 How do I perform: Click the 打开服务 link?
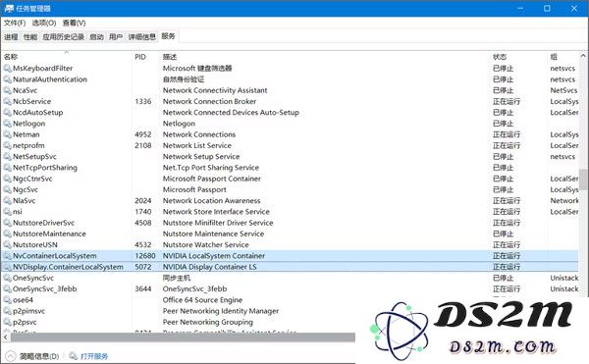(94, 356)
